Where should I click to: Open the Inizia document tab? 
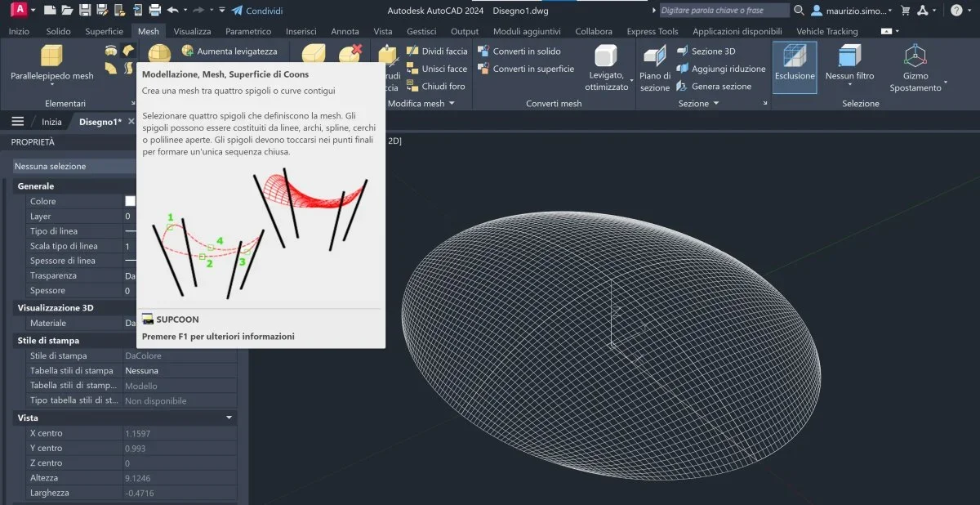tap(51, 122)
